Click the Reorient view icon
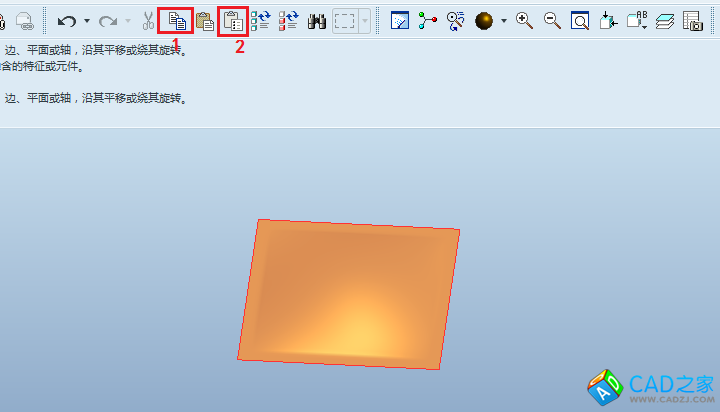 click(x=608, y=20)
